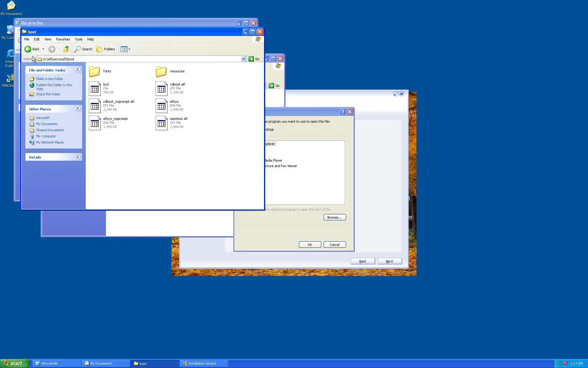Toggle the Folders pane button
This screenshot has width=588, height=368.
pyautogui.click(x=106, y=49)
